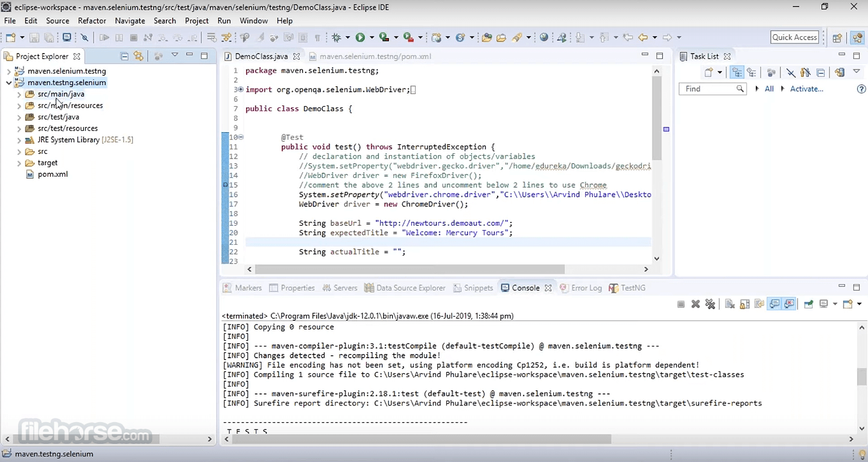The height and width of the screenshot is (462, 868).
Task: Click the Search flashlight icon
Action: click(517, 37)
